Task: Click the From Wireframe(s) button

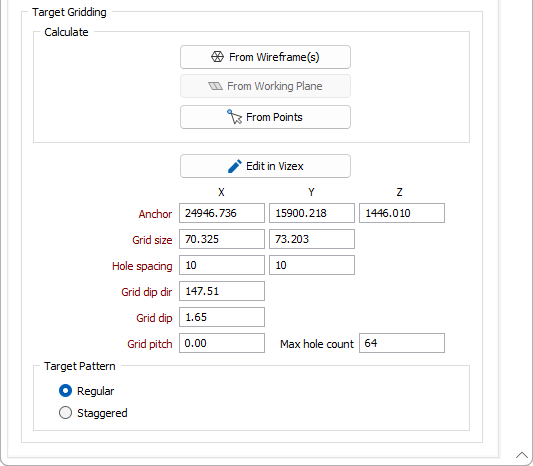Action: tap(265, 57)
